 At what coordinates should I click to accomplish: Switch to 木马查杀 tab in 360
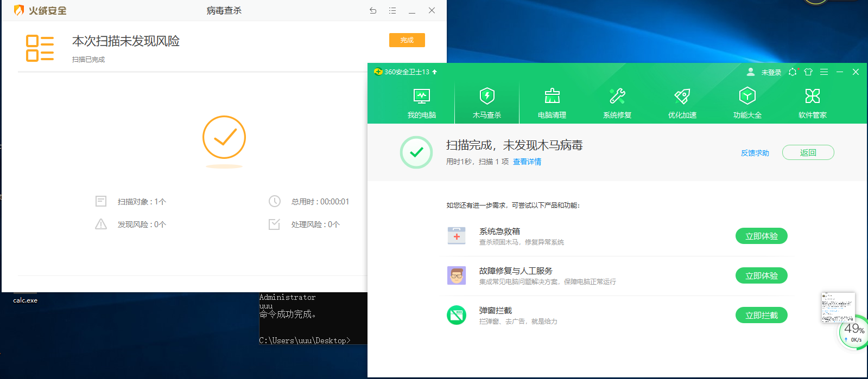pyautogui.click(x=487, y=103)
